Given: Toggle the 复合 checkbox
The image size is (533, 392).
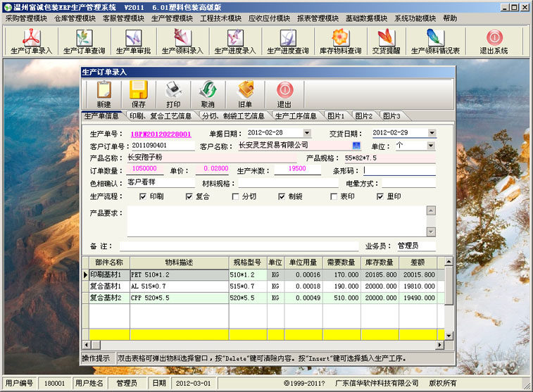Looking at the screenshot, I should click(x=189, y=196).
